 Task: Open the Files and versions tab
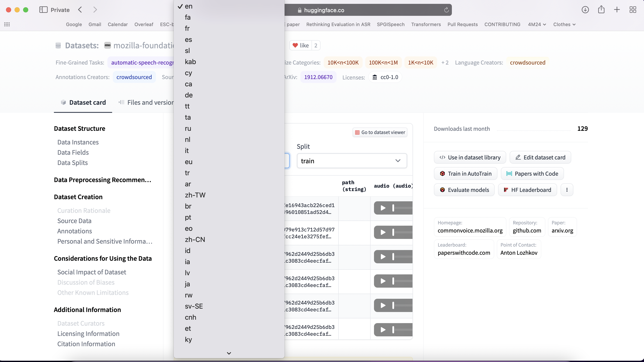146,102
